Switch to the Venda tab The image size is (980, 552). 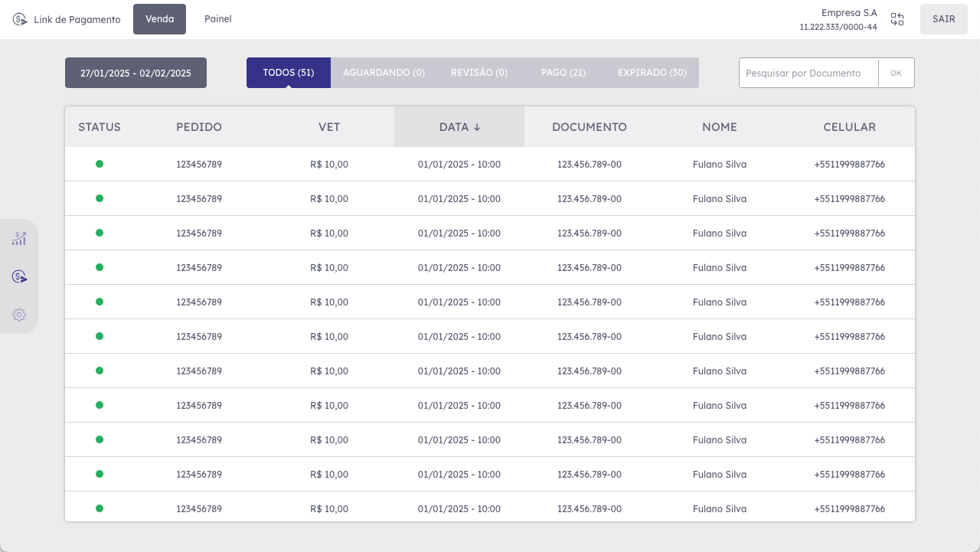[x=159, y=19]
